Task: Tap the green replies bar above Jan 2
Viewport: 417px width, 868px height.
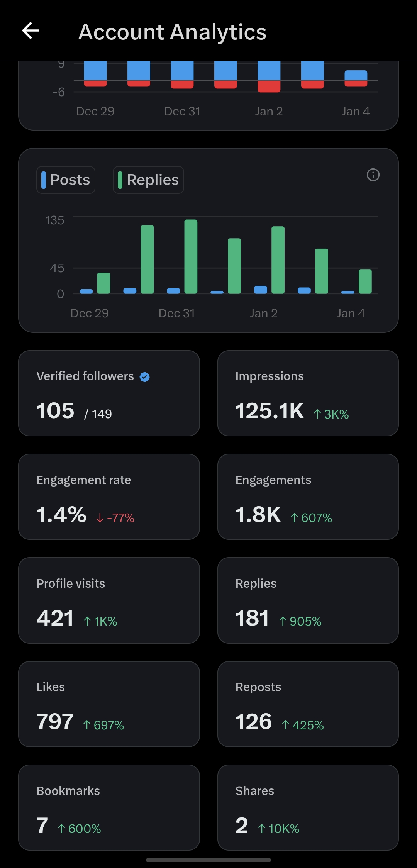Action: 278,260
